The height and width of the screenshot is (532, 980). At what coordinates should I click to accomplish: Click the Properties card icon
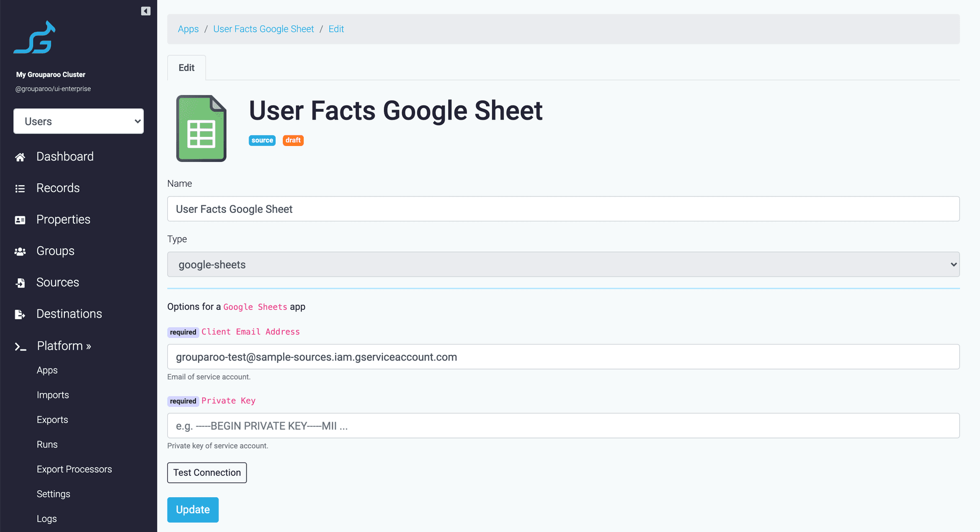(x=20, y=220)
